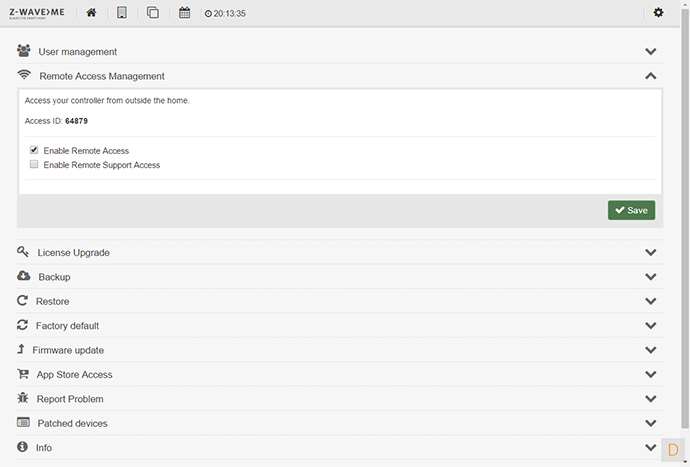Viewport: 690px width, 467px height.
Task: Collapse the Remote Access Management chevron
Action: [650, 76]
